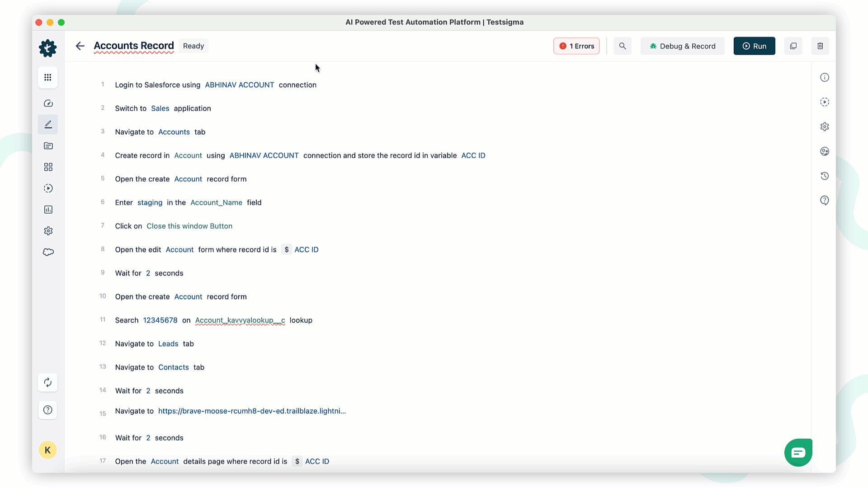Screen dimensions: 868x488
Task: Click the Ready status badge
Action: [x=193, y=46]
